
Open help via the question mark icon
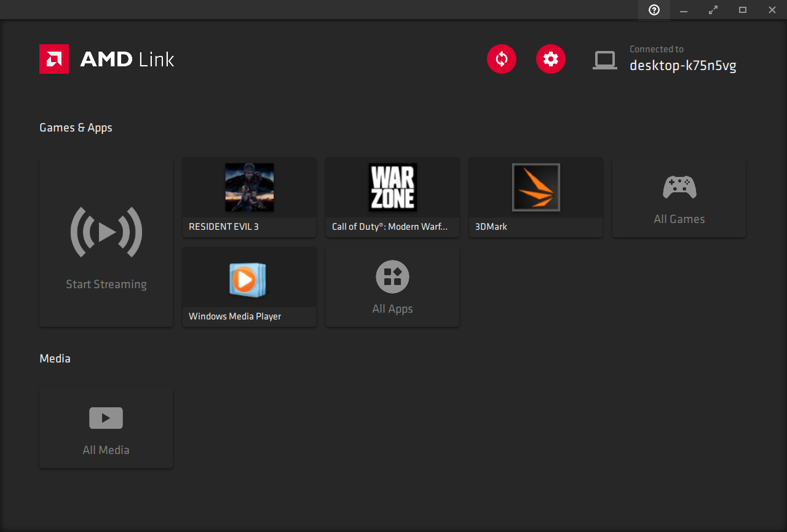654,10
